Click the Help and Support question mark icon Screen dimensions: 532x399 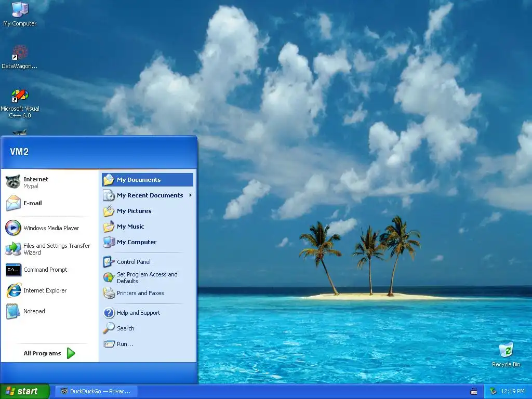[x=109, y=312]
